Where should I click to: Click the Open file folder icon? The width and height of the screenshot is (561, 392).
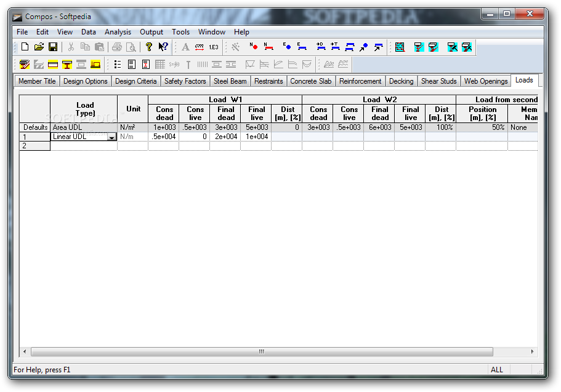(x=39, y=47)
